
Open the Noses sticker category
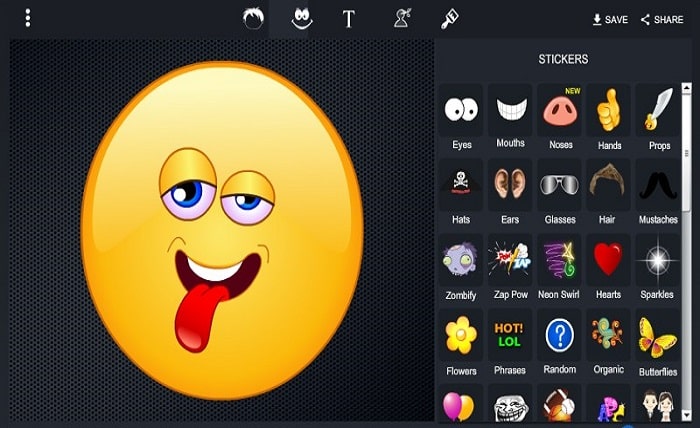[x=560, y=117]
